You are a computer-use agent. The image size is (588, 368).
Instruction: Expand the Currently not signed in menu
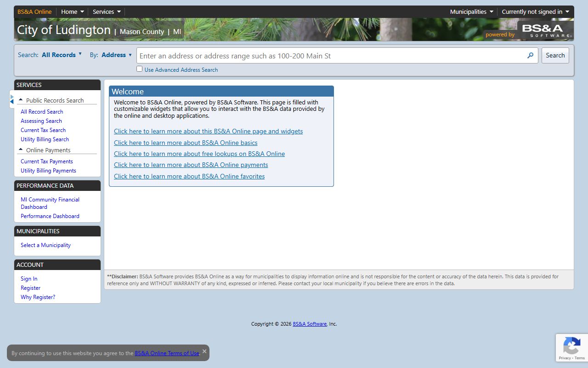click(535, 12)
